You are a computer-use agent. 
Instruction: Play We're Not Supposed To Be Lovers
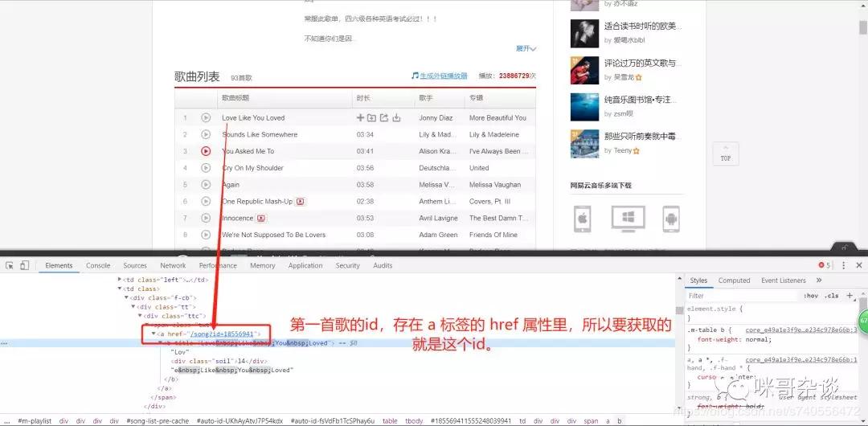click(206, 235)
